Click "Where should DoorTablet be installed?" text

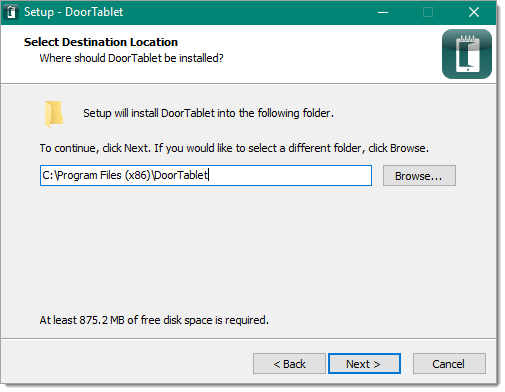[x=131, y=58]
